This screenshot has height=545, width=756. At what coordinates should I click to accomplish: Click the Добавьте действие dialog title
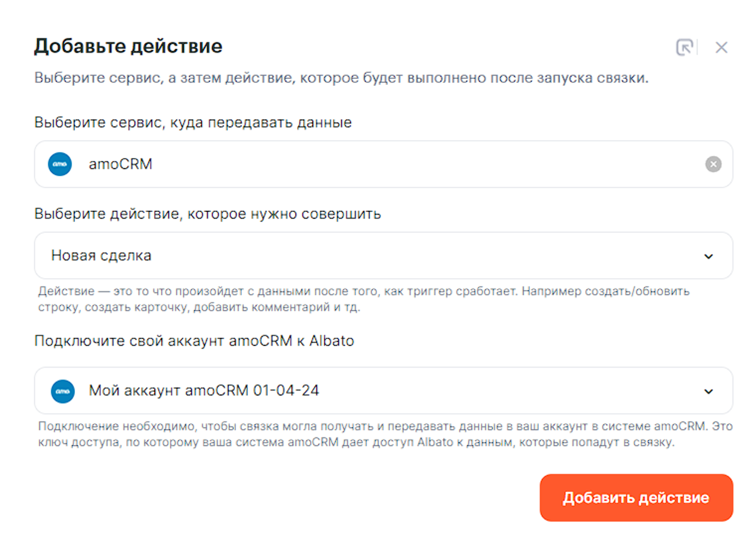[x=128, y=46]
